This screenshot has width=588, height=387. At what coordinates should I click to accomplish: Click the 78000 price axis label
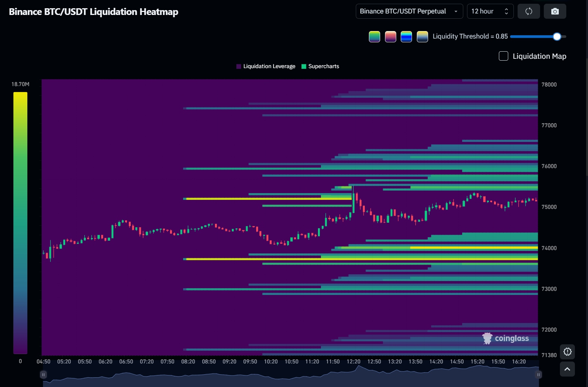tap(549, 85)
